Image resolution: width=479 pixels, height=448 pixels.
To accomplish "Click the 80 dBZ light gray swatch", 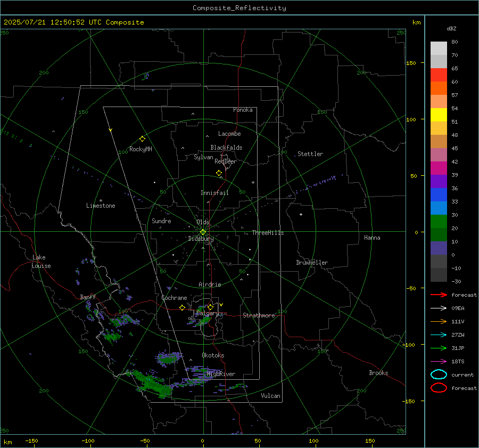I will coord(439,48).
